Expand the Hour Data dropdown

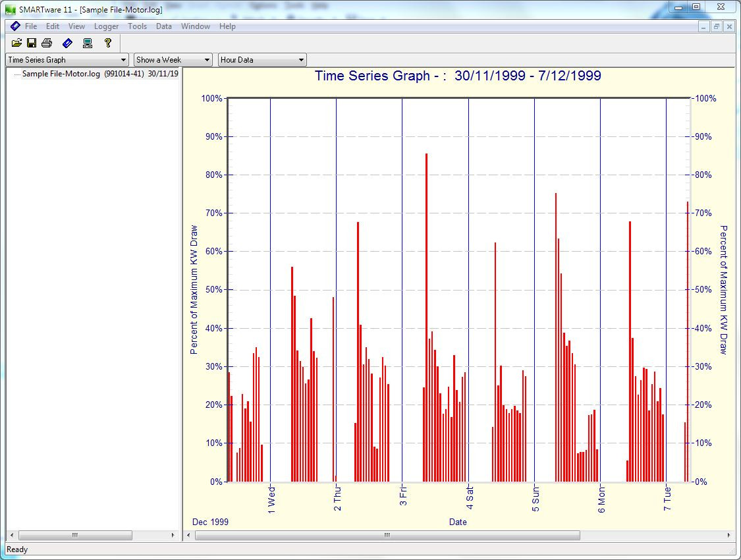tap(301, 60)
